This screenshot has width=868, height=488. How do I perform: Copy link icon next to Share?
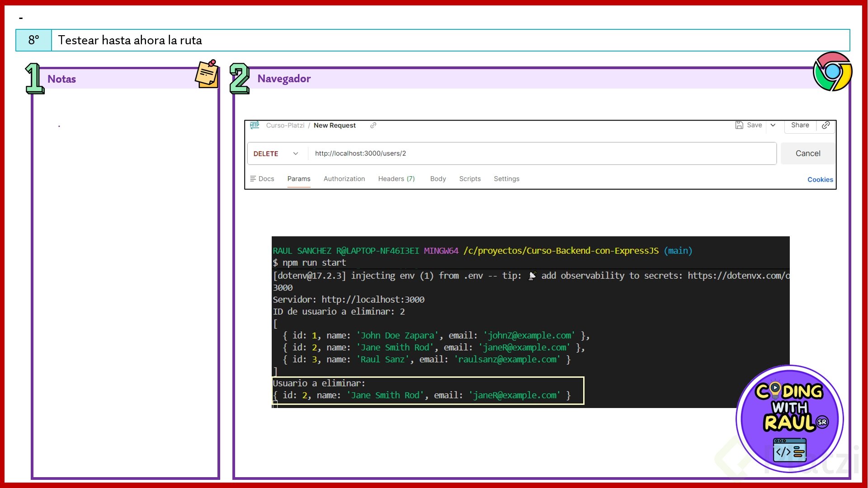(x=826, y=125)
